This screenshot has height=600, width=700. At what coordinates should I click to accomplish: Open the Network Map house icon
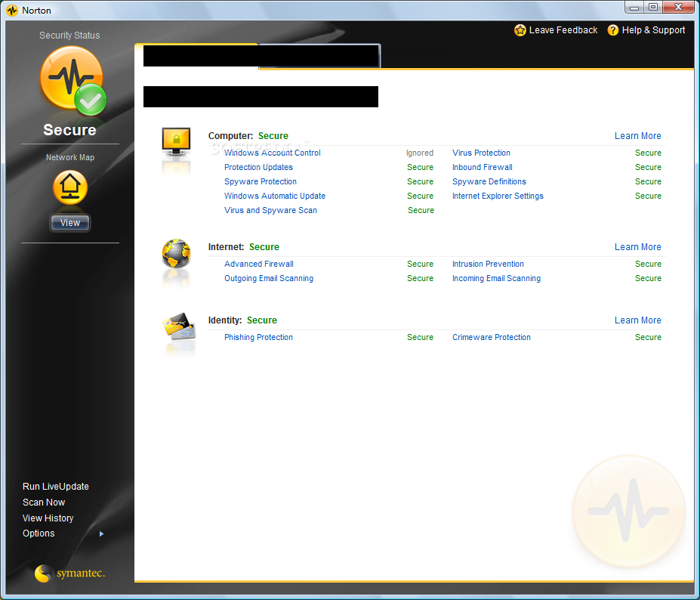tap(70, 187)
